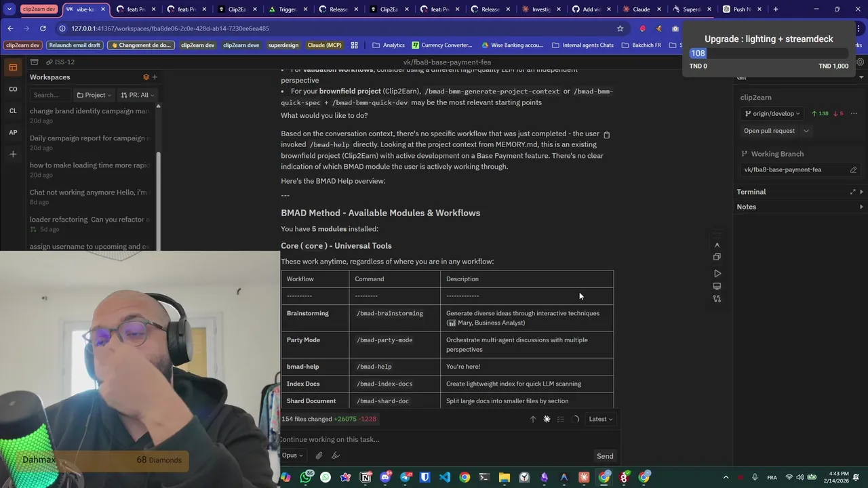Click the archive icon beside ISS-12
This screenshot has height=488, width=868.
coord(34,62)
